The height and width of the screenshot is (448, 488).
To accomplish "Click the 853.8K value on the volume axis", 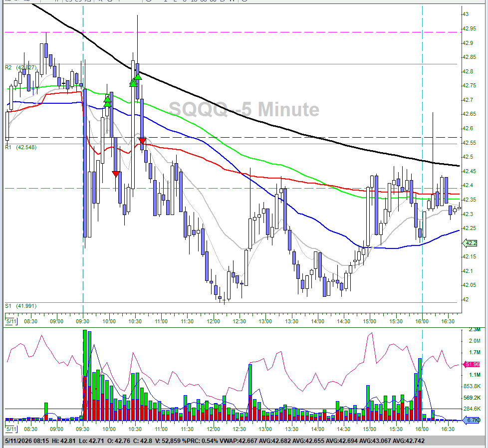I will click(472, 386).
